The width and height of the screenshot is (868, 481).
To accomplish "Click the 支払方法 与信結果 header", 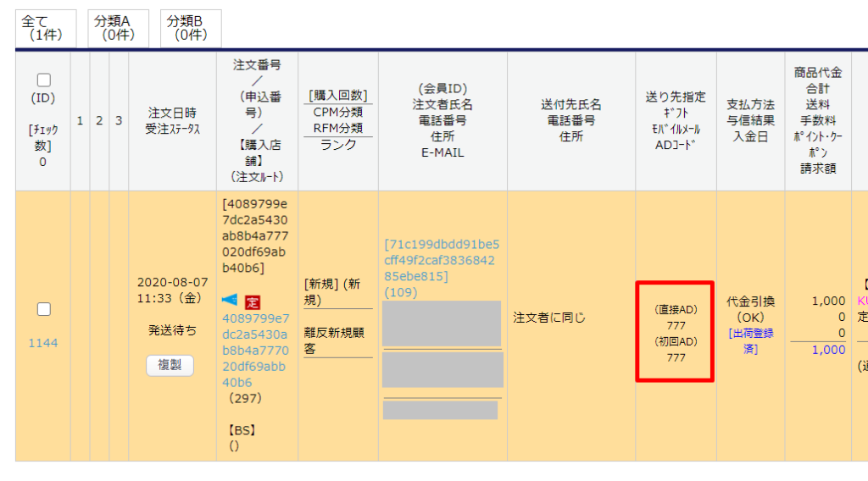I will [750, 120].
